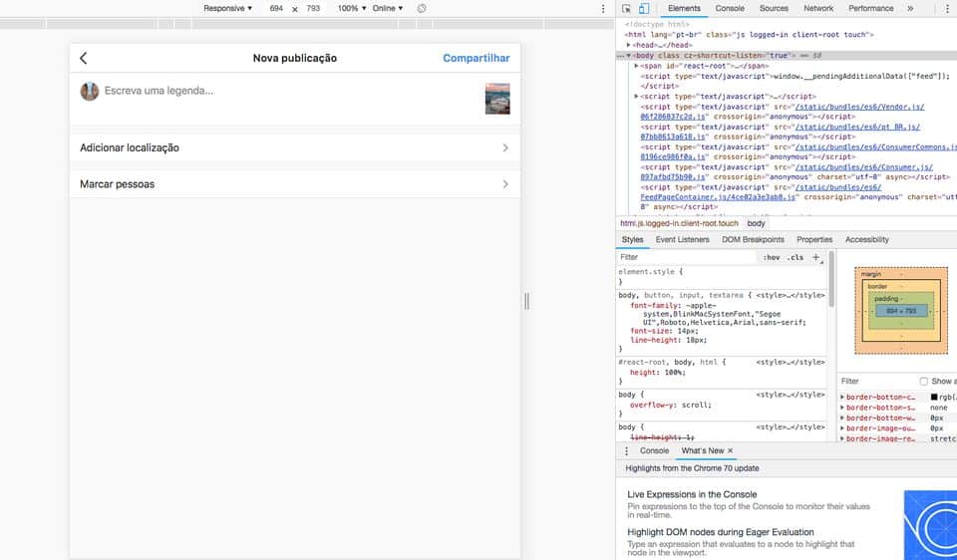
Task: Add a new style rule with plus icon
Action: point(816,257)
